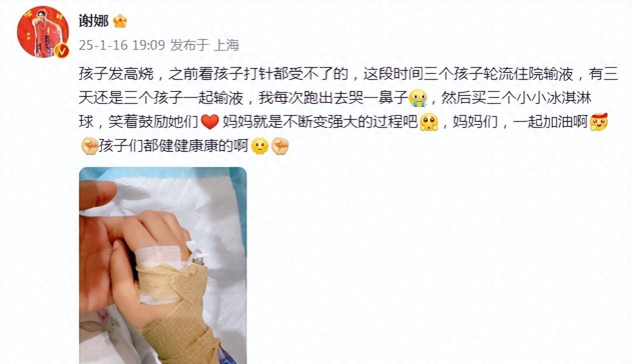This screenshot has height=364, width=631.
Task: Click the phrase 妈妈们，一起加油啊
Action: (x=520, y=122)
